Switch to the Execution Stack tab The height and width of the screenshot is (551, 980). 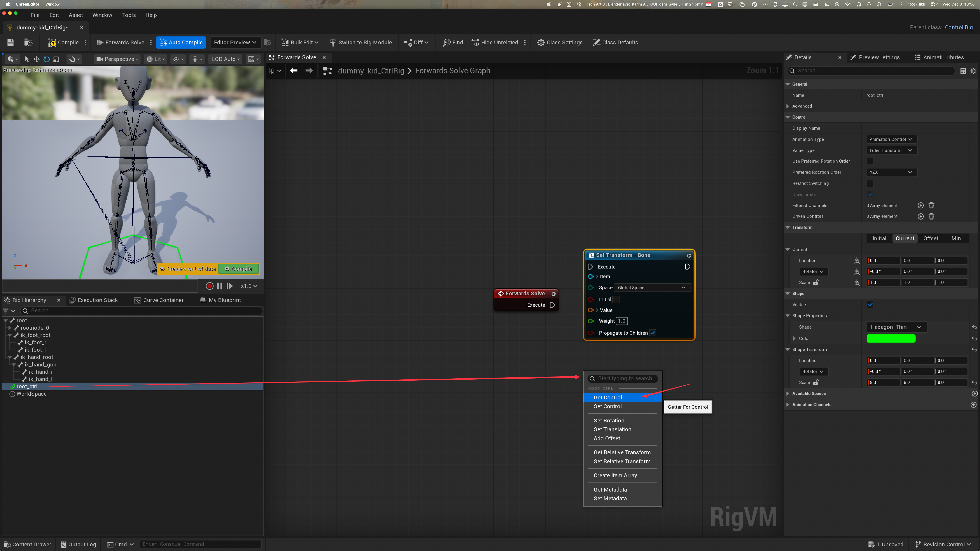coord(94,300)
